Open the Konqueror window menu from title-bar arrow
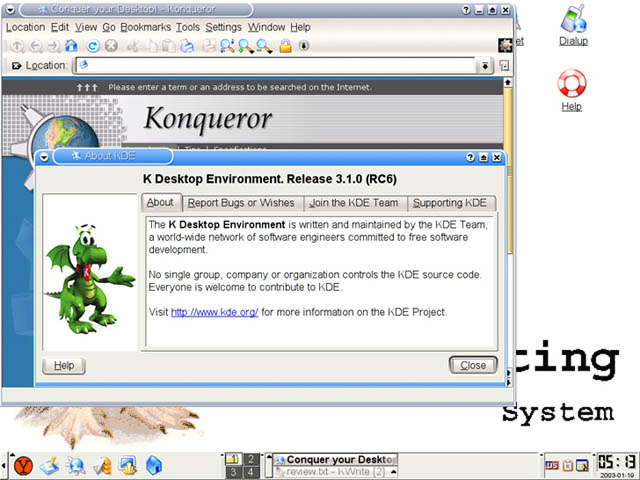 pyautogui.click(x=11, y=9)
